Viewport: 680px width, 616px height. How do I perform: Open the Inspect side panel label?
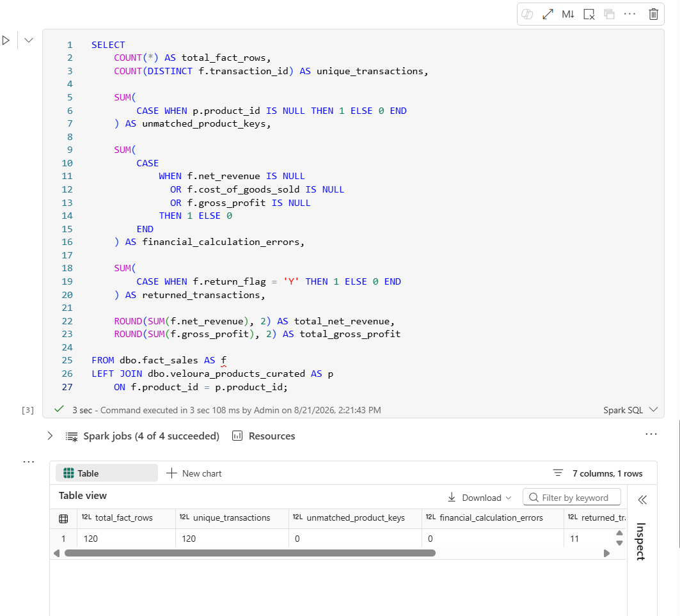pos(641,542)
